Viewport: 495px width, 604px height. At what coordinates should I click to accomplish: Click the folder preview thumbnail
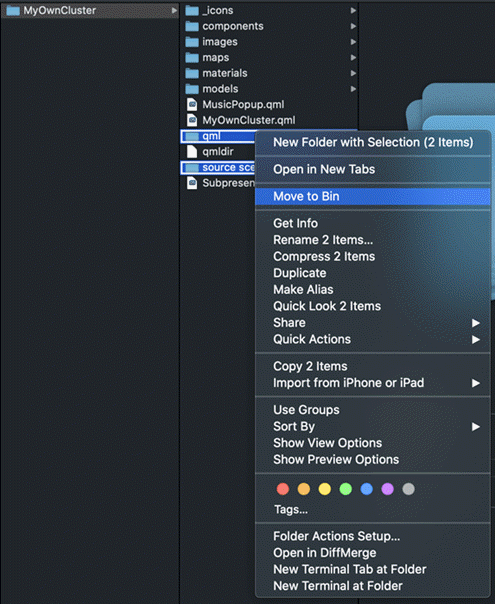[x=451, y=108]
